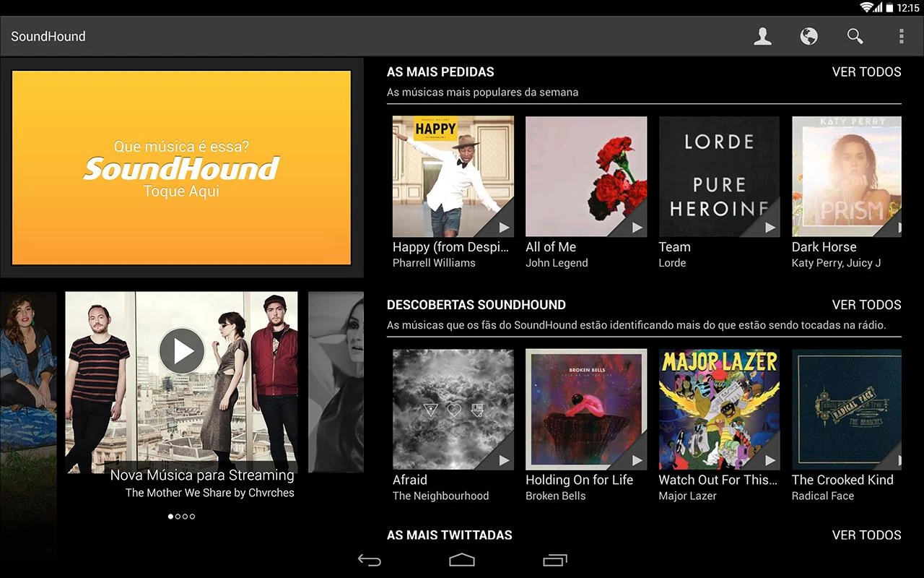The width and height of the screenshot is (924, 578).
Task: Select song title Team
Action: tap(674, 247)
